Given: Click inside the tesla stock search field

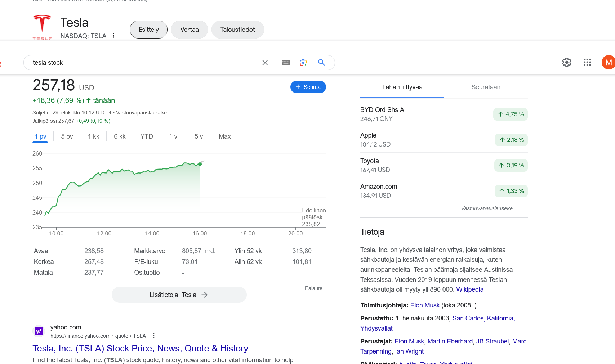Looking at the screenshot, I should pyautogui.click(x=144, y=63).
